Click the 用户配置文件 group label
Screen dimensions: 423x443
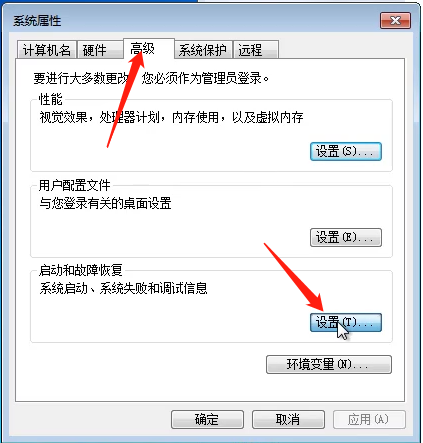point(74,185)
